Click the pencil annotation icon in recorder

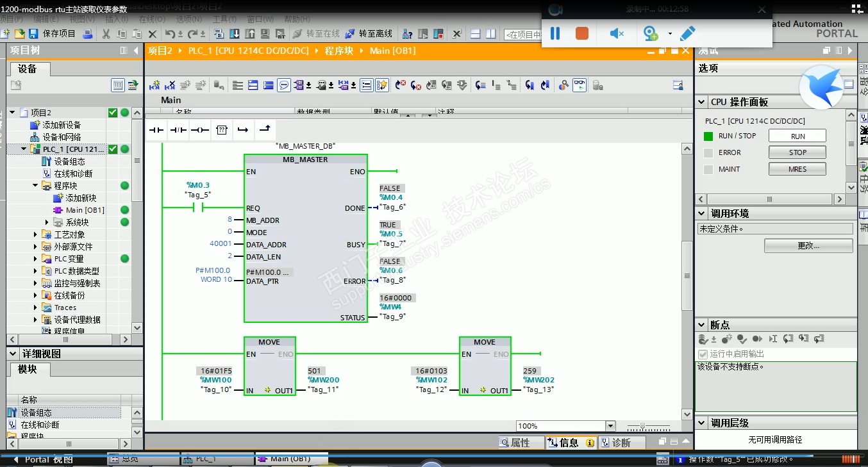[x=687, y=33]
